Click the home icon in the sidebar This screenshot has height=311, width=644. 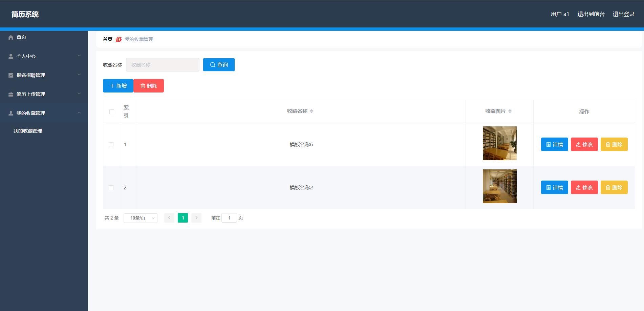(x=11, y=37)
